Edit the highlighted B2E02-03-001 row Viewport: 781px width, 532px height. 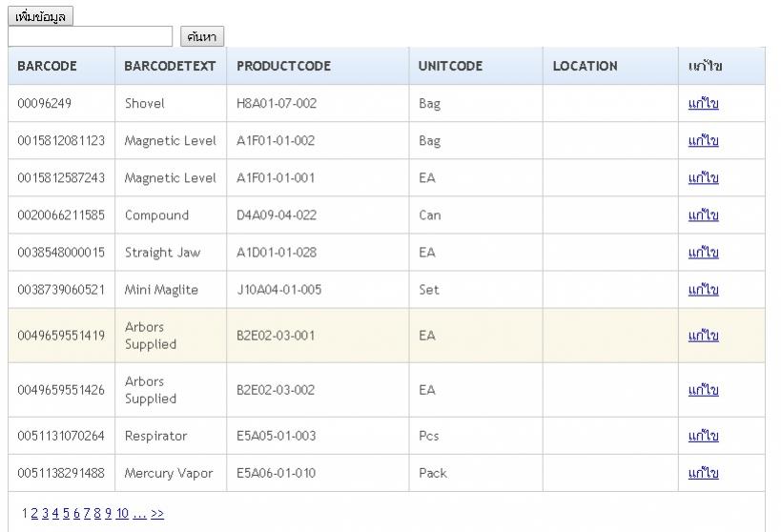(703, 336)
